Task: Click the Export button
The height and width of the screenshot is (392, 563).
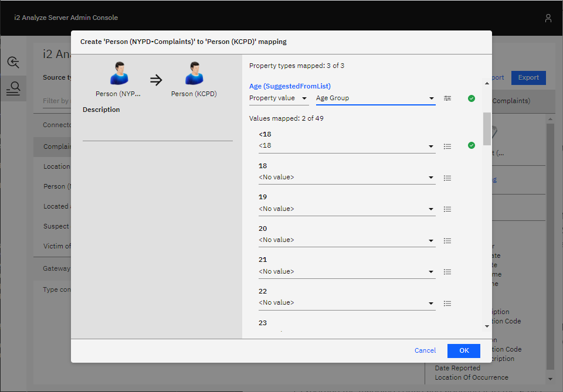Action: click(x=528, y=77)
